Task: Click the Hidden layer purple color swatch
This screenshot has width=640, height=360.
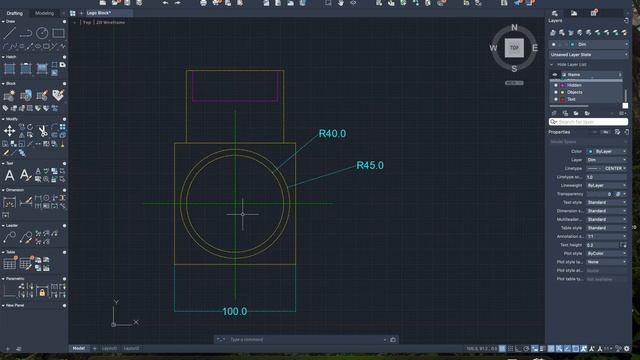Action: (x=562, y=85)
